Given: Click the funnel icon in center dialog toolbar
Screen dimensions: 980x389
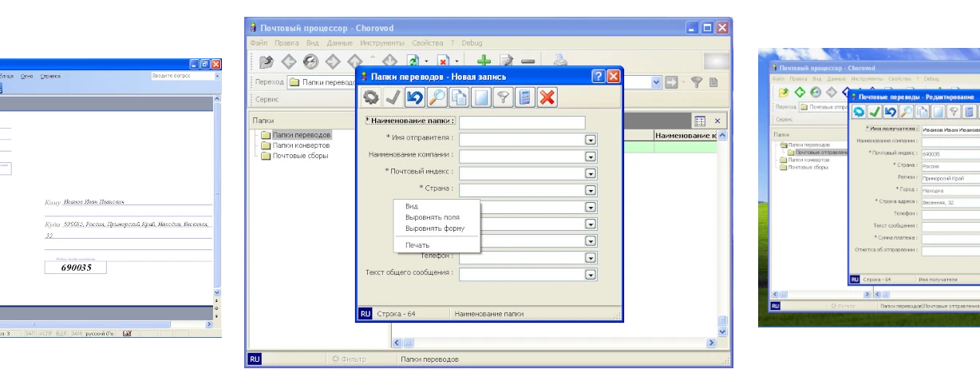Looking at the screenshot, I should pyautogui.click(x=503, y=97).
